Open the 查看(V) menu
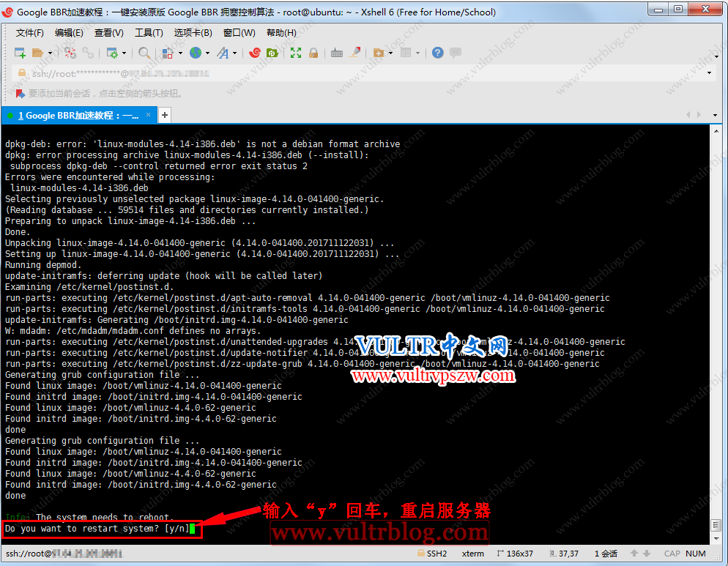Image resolution: width=728 pixels, height=566 pixels. (109, 32)
